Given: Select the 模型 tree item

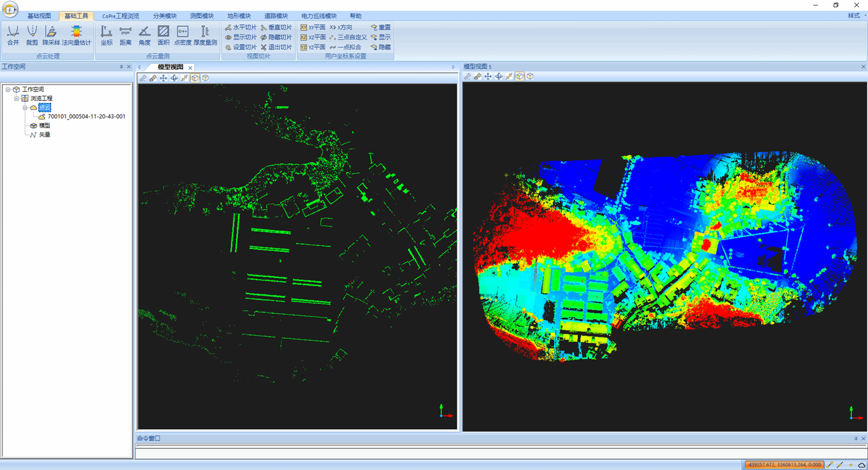Looking at the screenshot, I should [x=45, y=126].
